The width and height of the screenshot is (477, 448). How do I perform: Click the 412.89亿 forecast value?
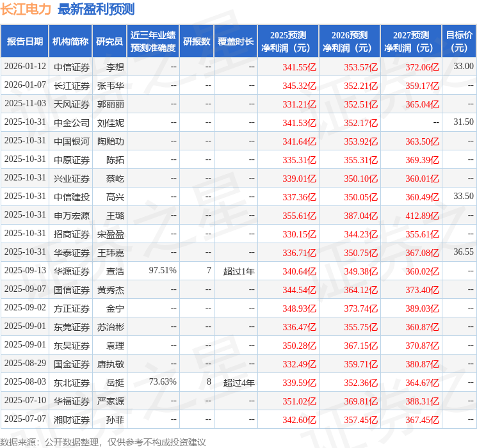422,216
